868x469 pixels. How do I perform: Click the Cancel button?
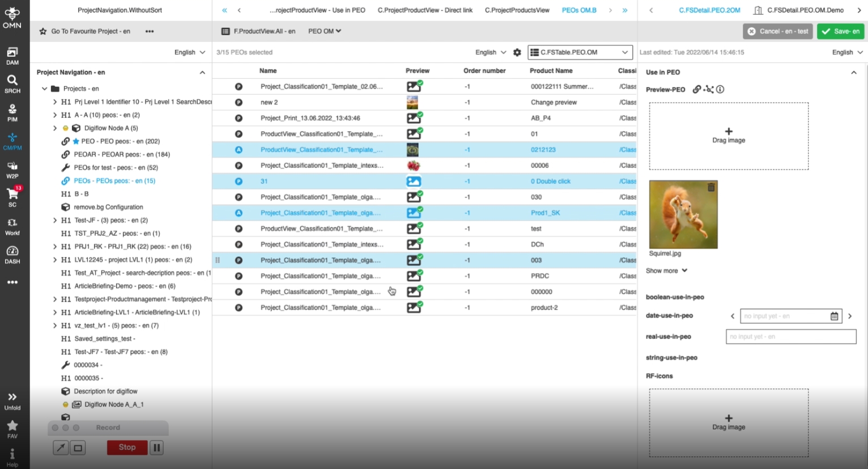[x=777, y=31]
